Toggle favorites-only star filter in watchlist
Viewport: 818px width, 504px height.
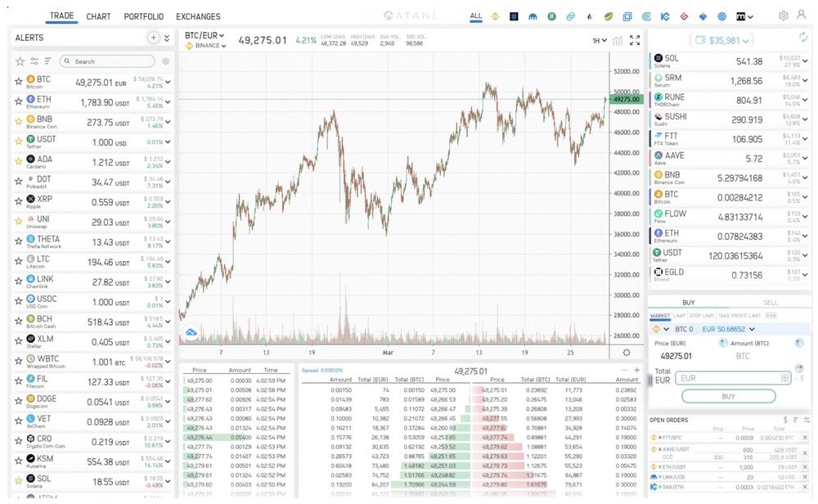(20, 61)
